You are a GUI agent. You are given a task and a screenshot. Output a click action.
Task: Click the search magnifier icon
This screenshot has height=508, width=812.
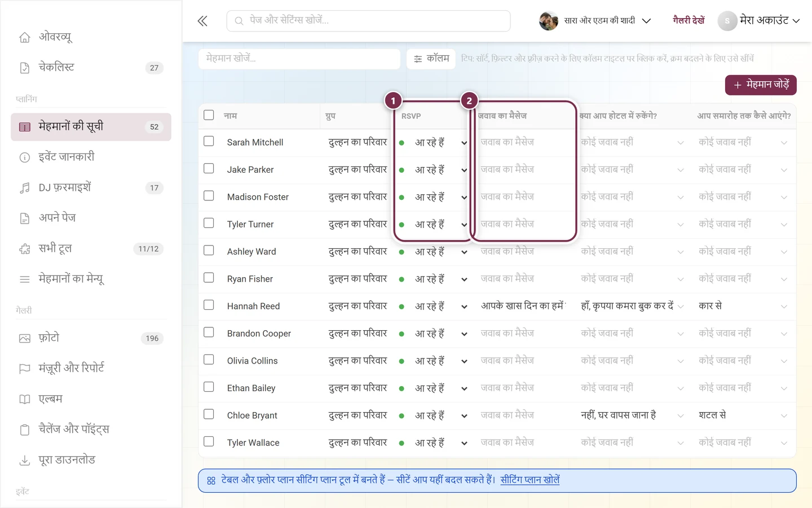tap(239, 21)
